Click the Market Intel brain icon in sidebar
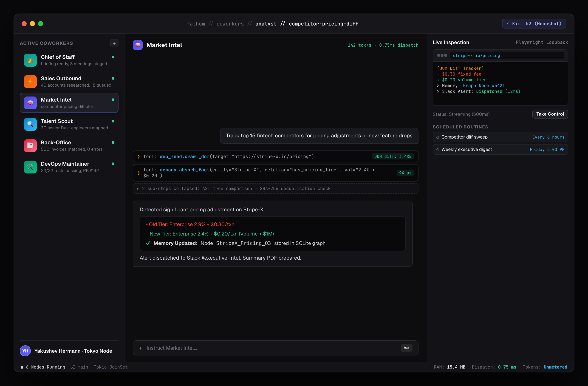The image size is (588, 386). tap(30, 103)
